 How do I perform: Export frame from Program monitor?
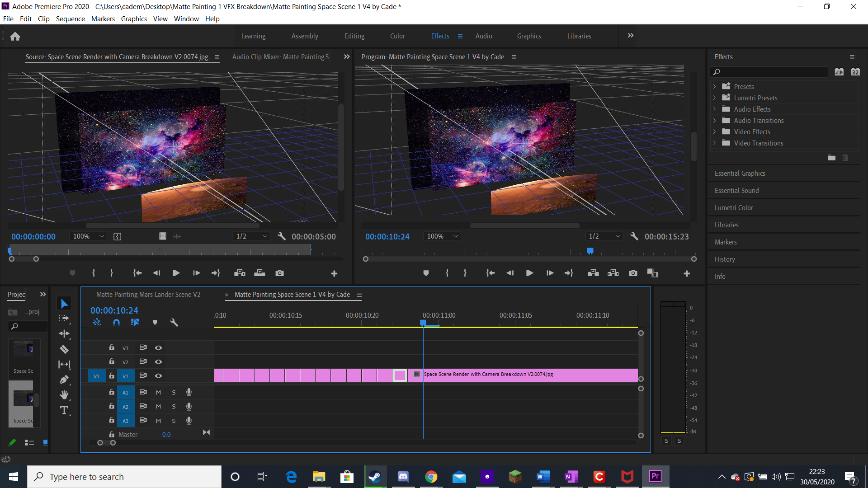click(633, 273)
